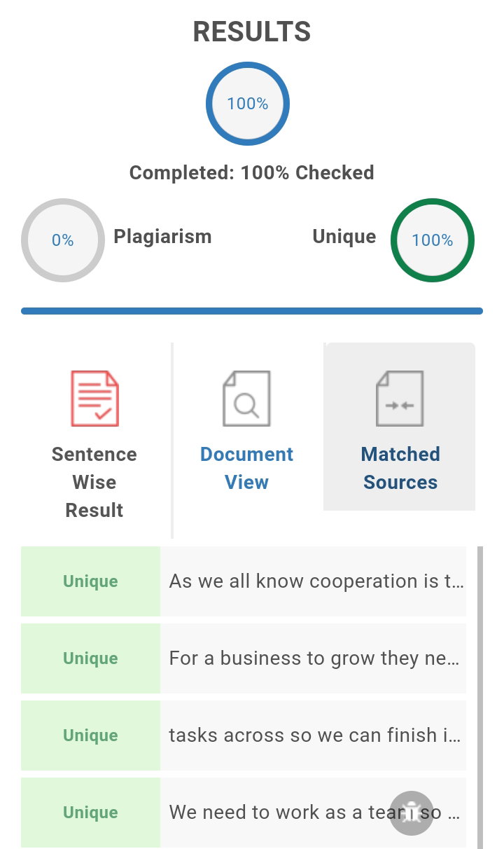Click Unique label on second result row
The height and width of the screenshot is (849, 504).
[90, 658]
